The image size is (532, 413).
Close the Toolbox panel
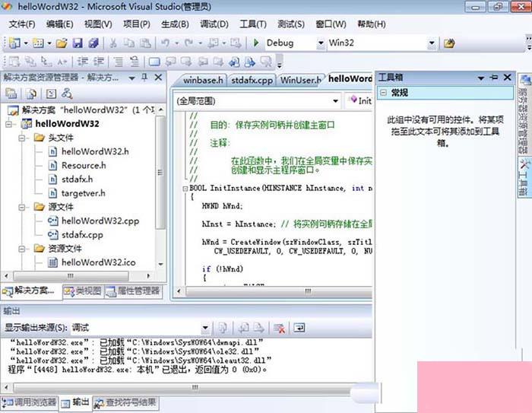(507, 78)
